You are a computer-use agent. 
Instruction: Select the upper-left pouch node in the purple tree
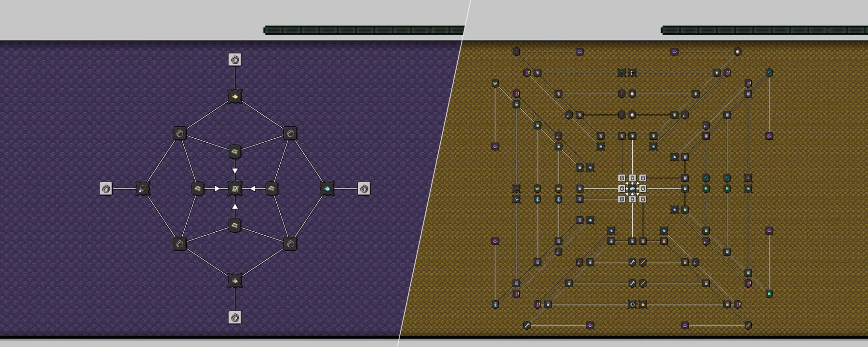point(179,133)
